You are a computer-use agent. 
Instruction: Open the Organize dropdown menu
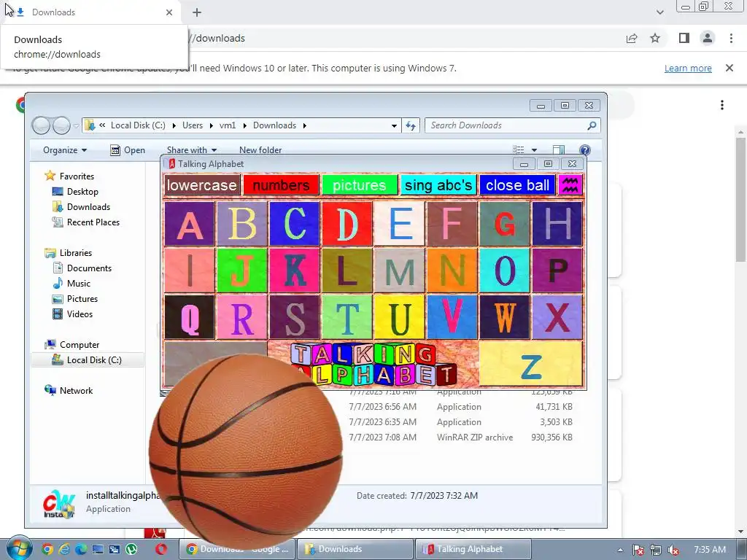tap(65, 150)
